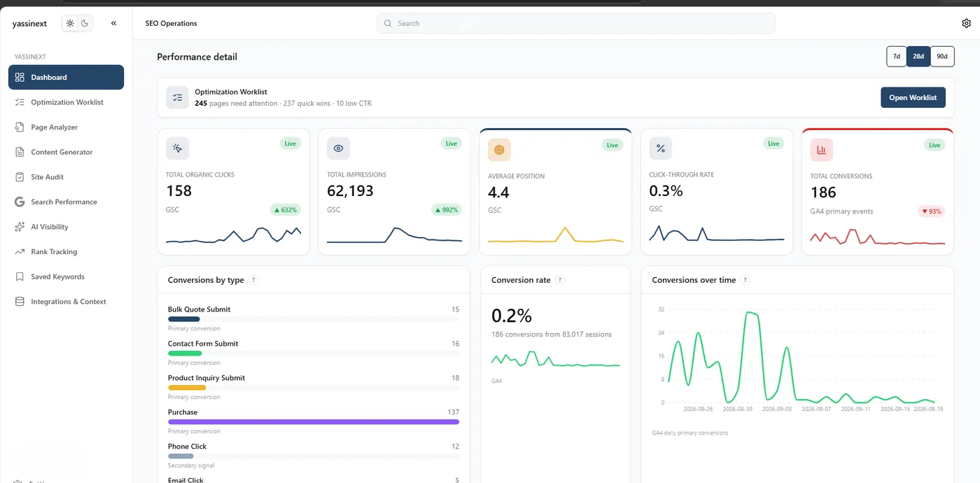Select the 90d time range

tap(942, 57)
